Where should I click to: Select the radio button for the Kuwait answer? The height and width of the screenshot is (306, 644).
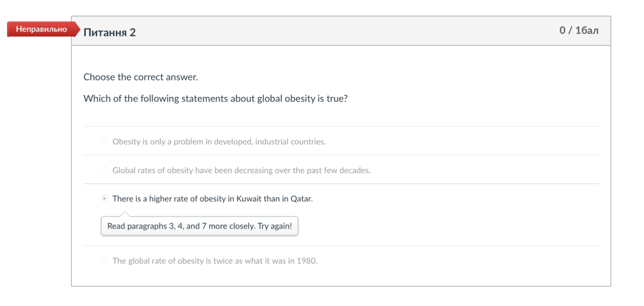[x=104, y=199]
